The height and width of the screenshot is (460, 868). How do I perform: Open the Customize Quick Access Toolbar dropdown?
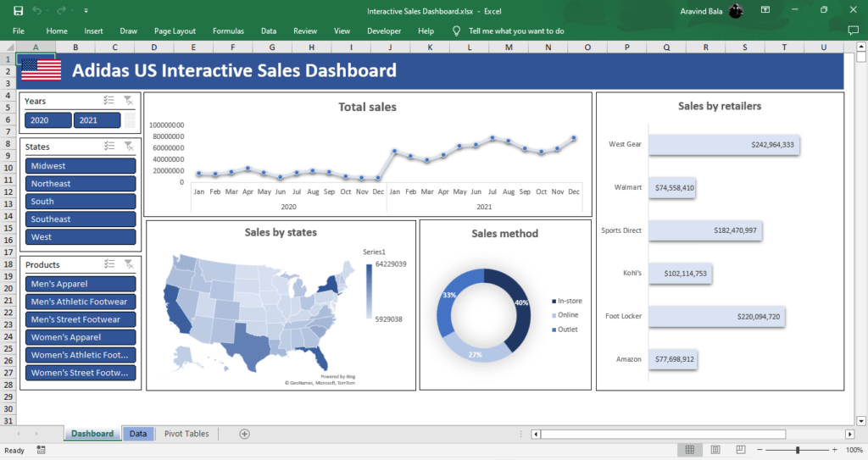86,10
